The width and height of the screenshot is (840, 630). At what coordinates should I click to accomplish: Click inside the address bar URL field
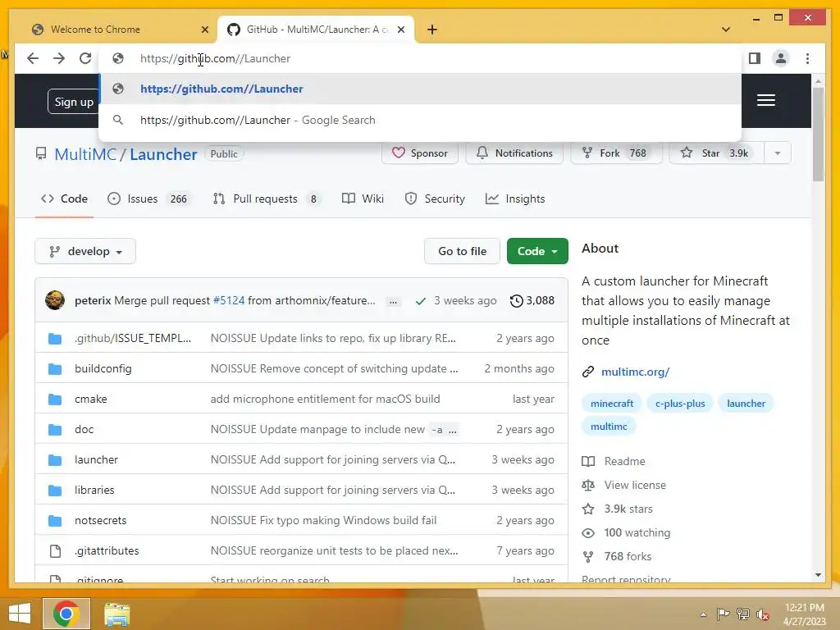pyautogui.click(x=421, y=58)
